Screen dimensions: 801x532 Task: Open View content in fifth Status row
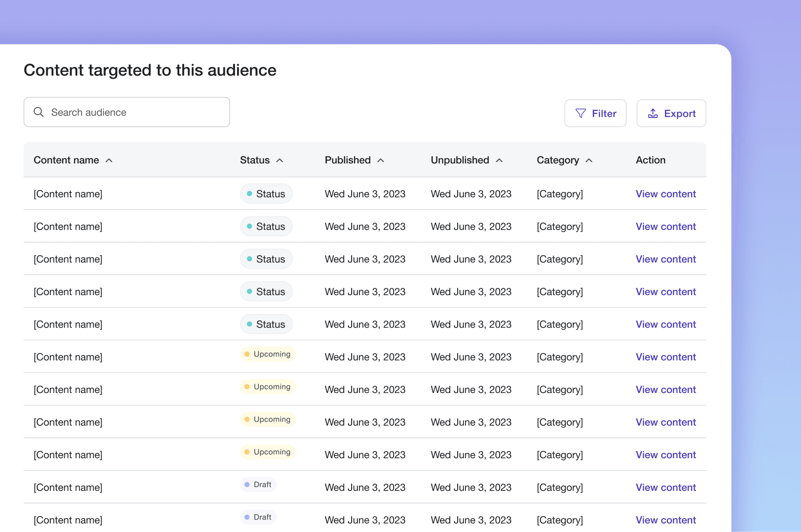tap(666, 324)
